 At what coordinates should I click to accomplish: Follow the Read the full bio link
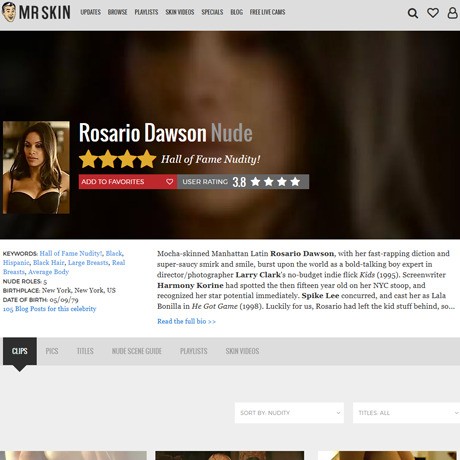click(x=186, y=321)
